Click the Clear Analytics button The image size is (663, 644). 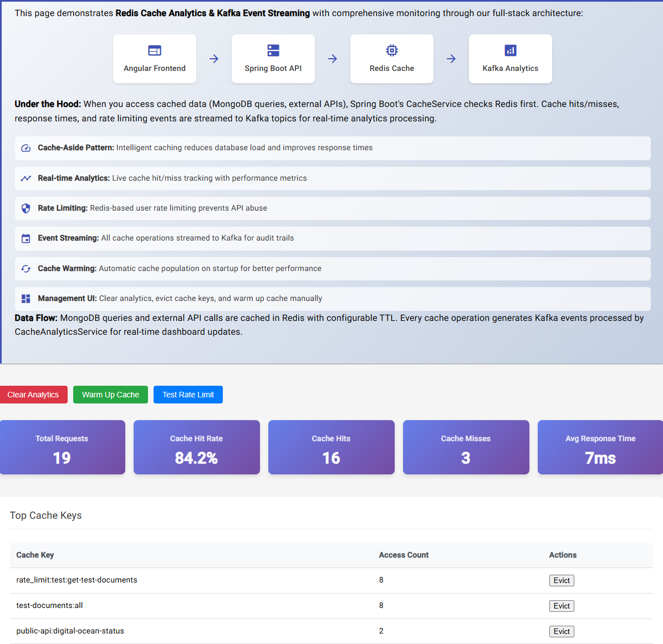(34, 395)
